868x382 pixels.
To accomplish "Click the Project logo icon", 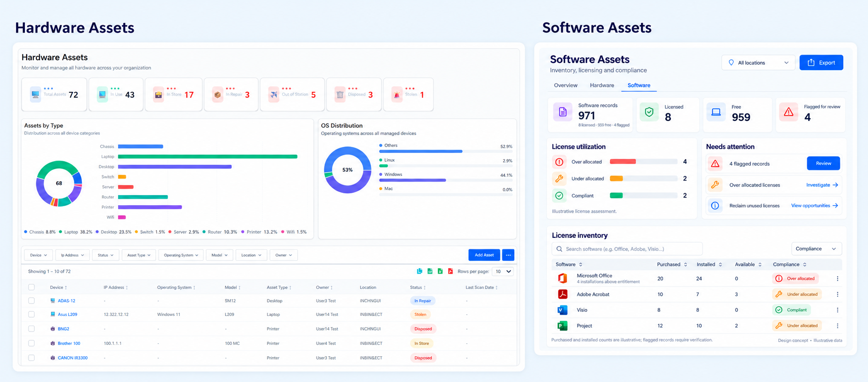I will pyautogui.click(x=562, y=326).
